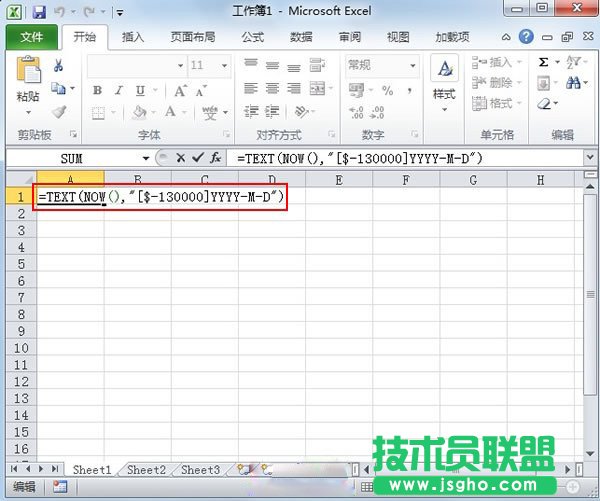Open the font size dropdown
This screenshot has height=501, width=600.
(x=224, y=65)
